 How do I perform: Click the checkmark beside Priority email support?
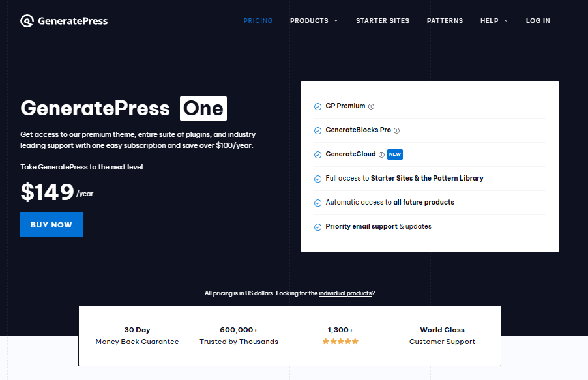click(x=318, y=226)
